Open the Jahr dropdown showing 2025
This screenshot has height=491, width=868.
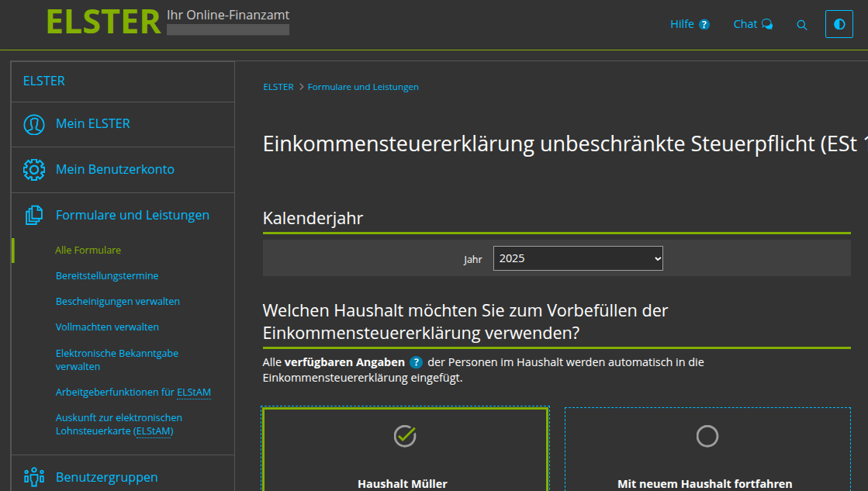pos(578,258)
